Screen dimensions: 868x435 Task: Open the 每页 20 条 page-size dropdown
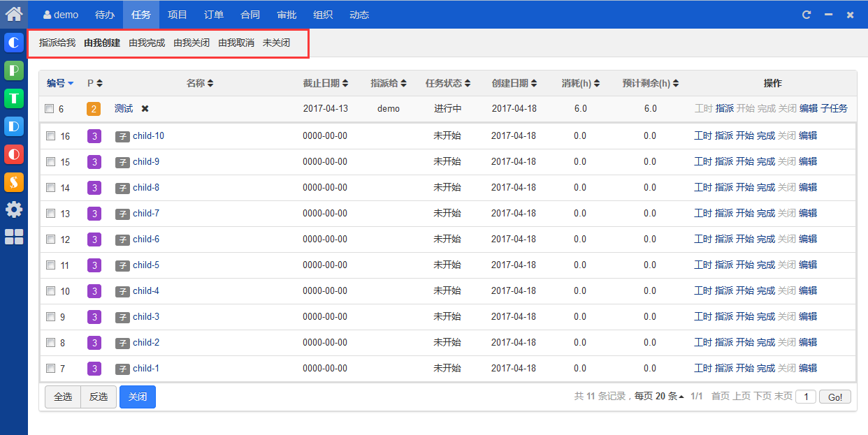coord(658,397)
